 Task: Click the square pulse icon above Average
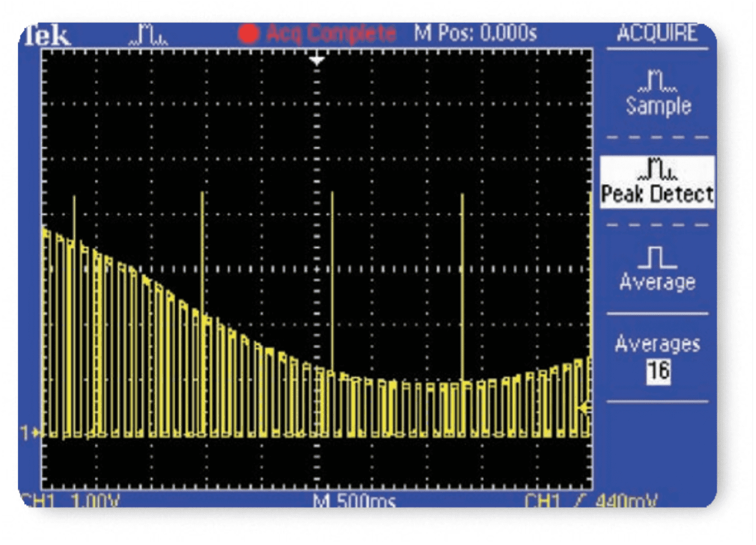coord(657,259)
